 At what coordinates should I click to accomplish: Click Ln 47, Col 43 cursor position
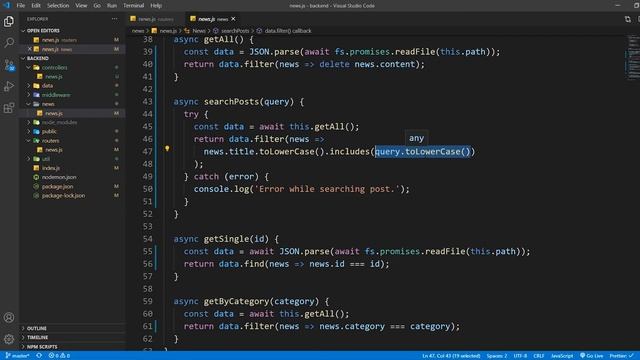pos(451,356)
